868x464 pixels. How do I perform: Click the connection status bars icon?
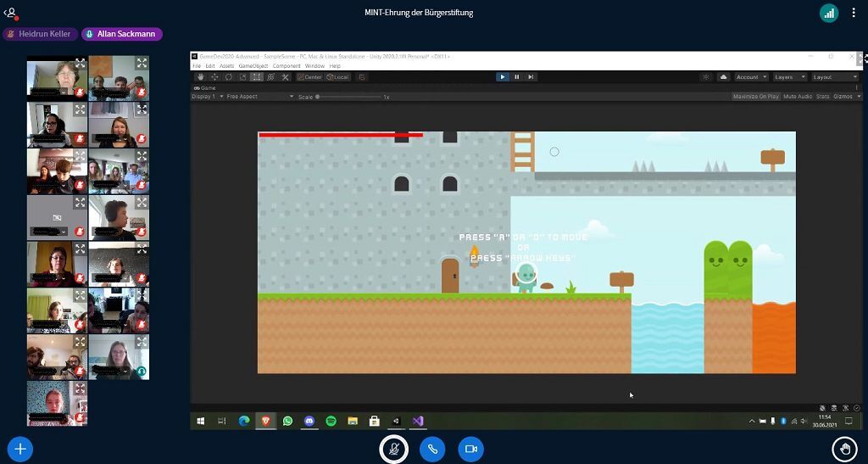pos(828,13)
